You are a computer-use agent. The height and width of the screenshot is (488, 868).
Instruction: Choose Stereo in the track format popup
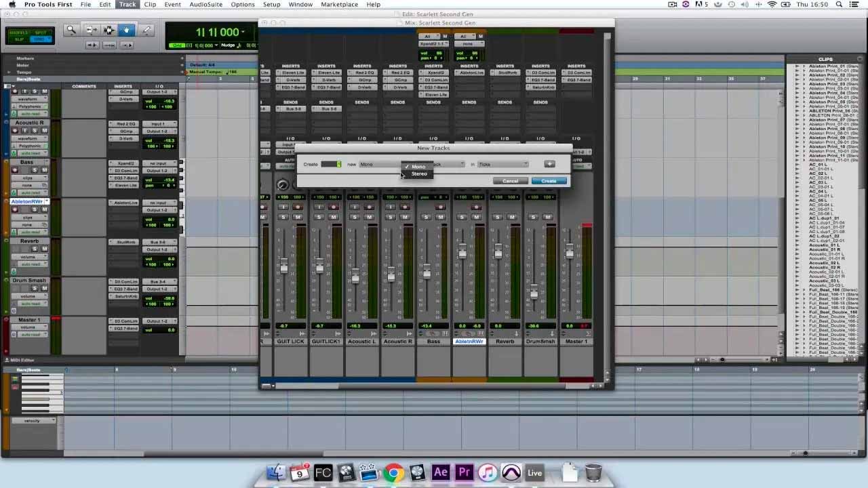419,174
